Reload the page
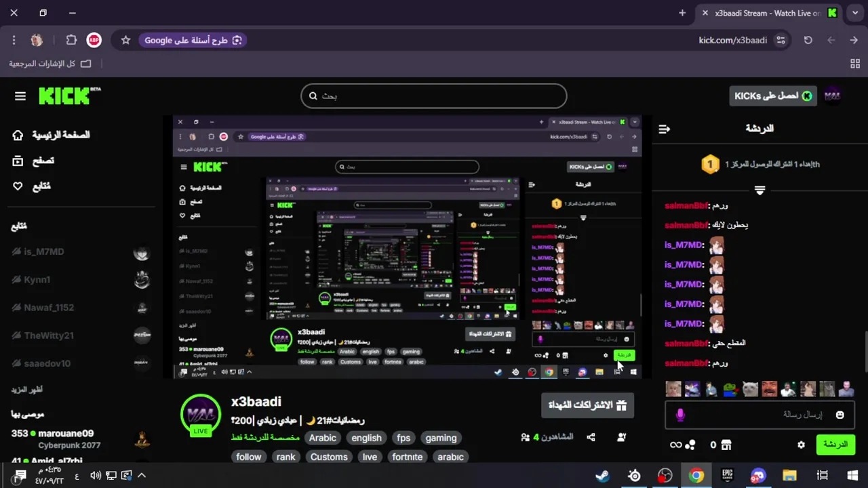 808,40
